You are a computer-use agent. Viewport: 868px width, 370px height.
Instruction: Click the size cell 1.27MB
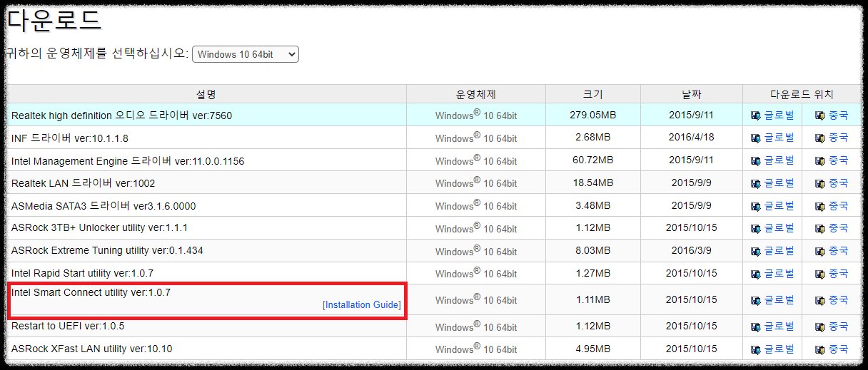coord(593,274)
